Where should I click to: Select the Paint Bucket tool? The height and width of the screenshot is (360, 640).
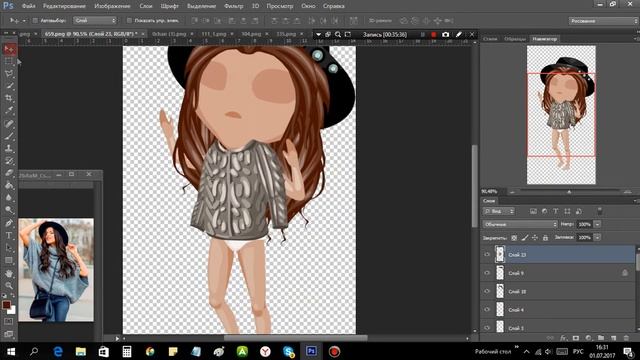pyautogui.click(x=9, y=185)
